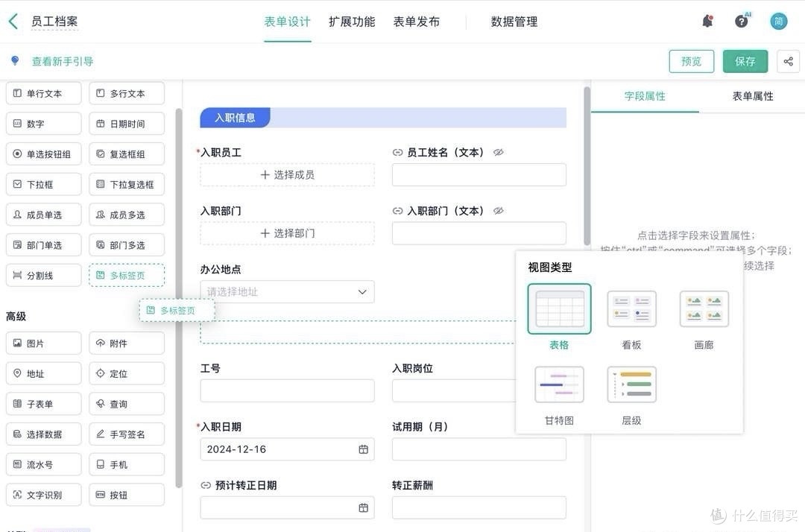Toggle visibility of 员工姓名（文本） field
This screenshot has height=532, width=805.
[x=498, y=152]
